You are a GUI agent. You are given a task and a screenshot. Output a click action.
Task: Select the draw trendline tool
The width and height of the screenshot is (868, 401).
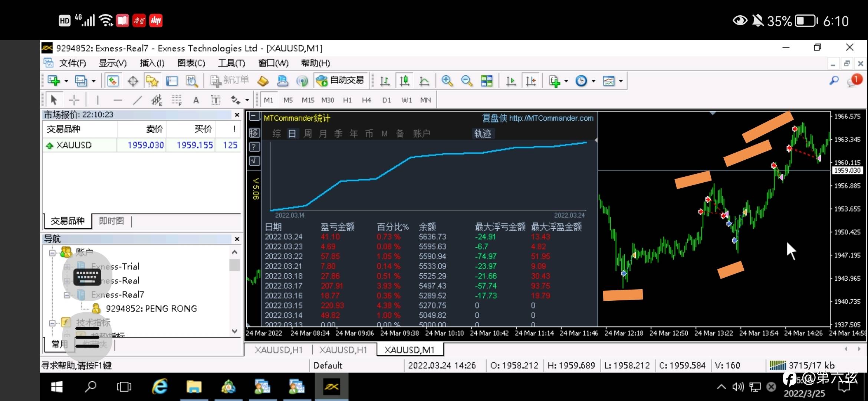click(x=137, y=100)
